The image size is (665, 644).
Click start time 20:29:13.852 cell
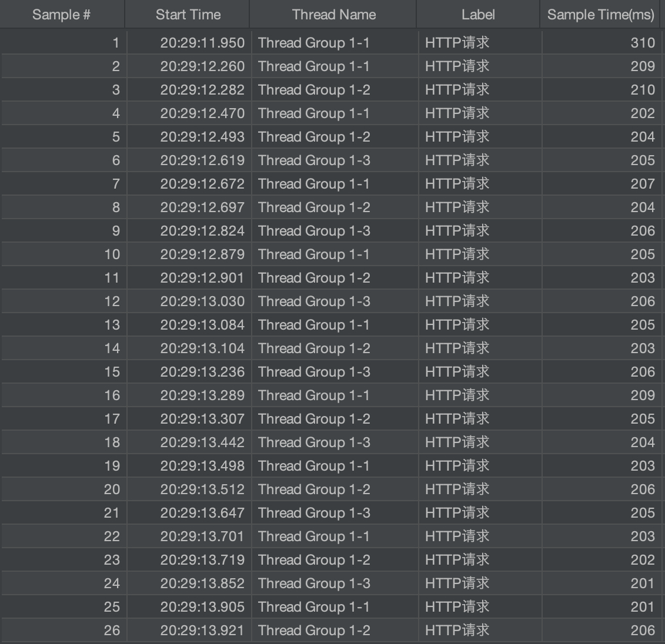tap(202, 583)
